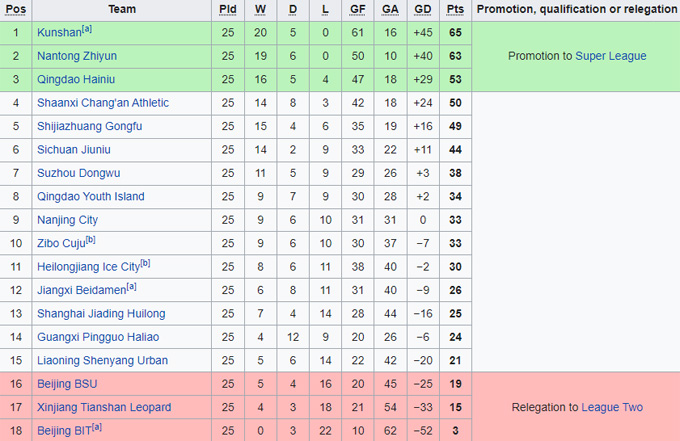This screenshot has height=441, width=680.
Task: Open the Kunshan team link
Action: click(58, 33)
